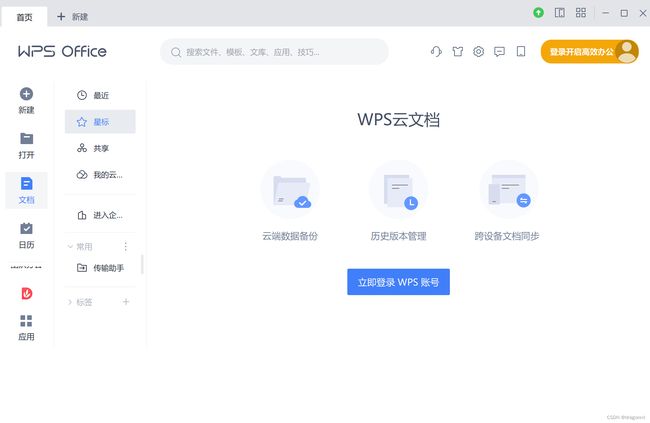Open the 常用 section three-dot menu

126,247
